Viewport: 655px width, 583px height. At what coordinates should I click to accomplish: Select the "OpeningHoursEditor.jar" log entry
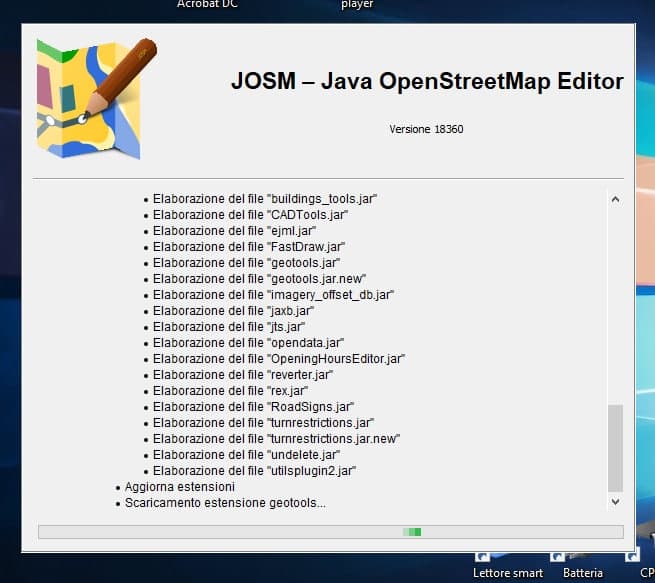coord(278,358)
